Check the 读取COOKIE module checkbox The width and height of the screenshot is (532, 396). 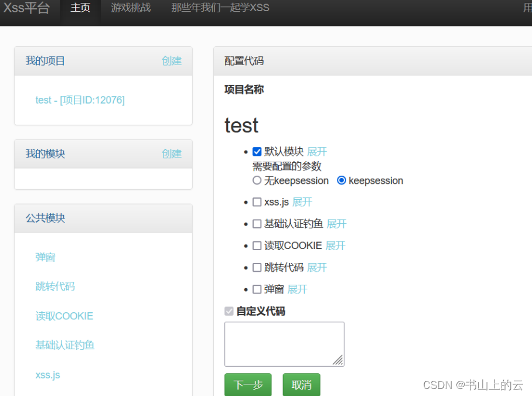tap(257, 245)
